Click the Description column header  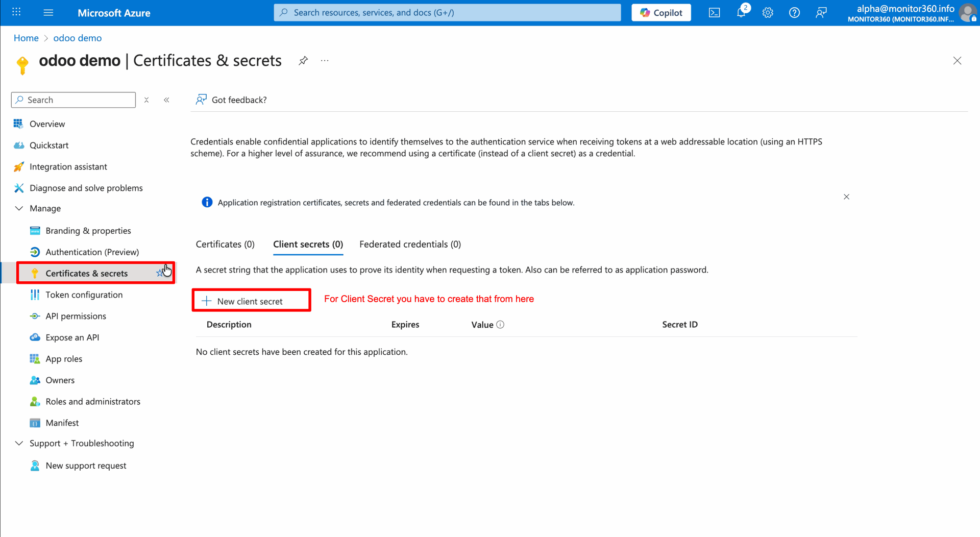click(x=229, y=325)
